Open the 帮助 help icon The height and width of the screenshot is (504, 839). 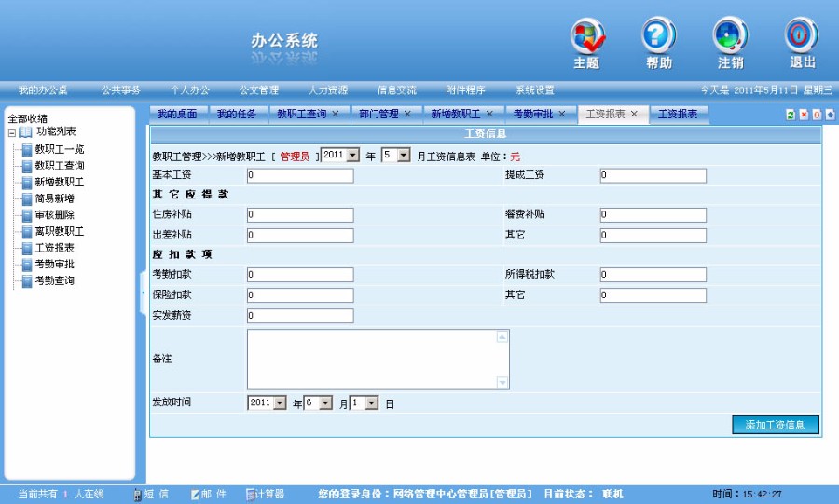click(x=658, y=36)
